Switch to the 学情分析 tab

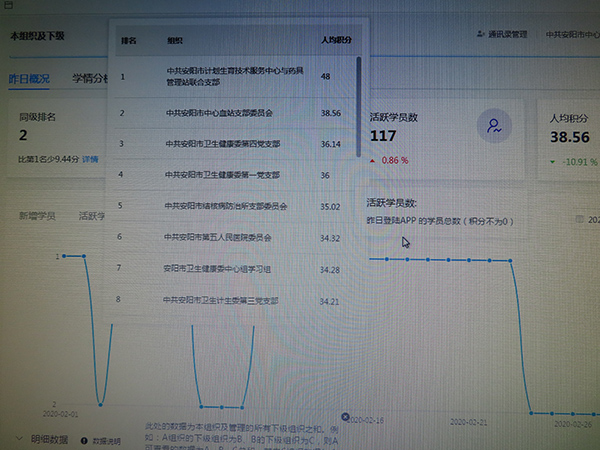(90, 78)
